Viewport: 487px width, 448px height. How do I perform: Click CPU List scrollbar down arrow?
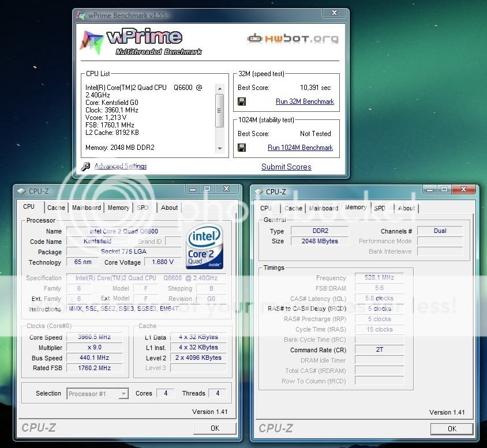click(x=220, y=149)
